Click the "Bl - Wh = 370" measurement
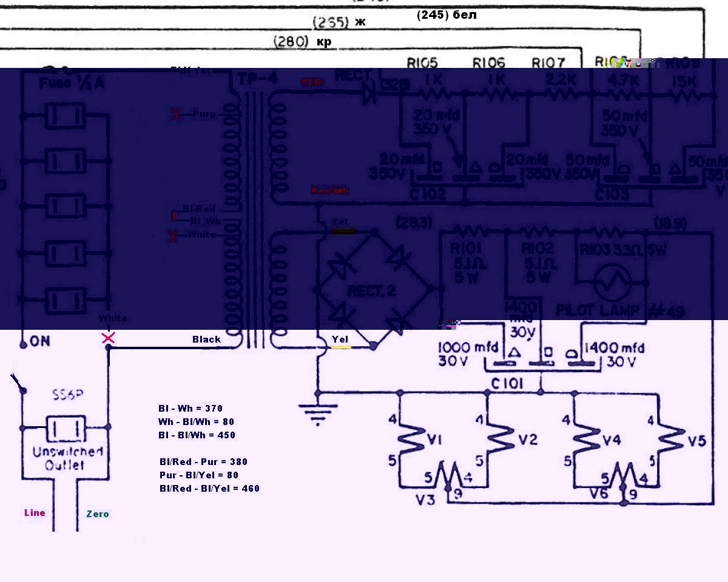Viewport: 728px width, 582px height. coord(190,409)
